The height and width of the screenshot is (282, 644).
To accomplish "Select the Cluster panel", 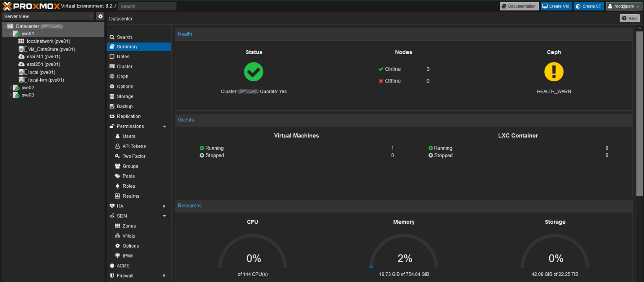I will tap(123, 66).
